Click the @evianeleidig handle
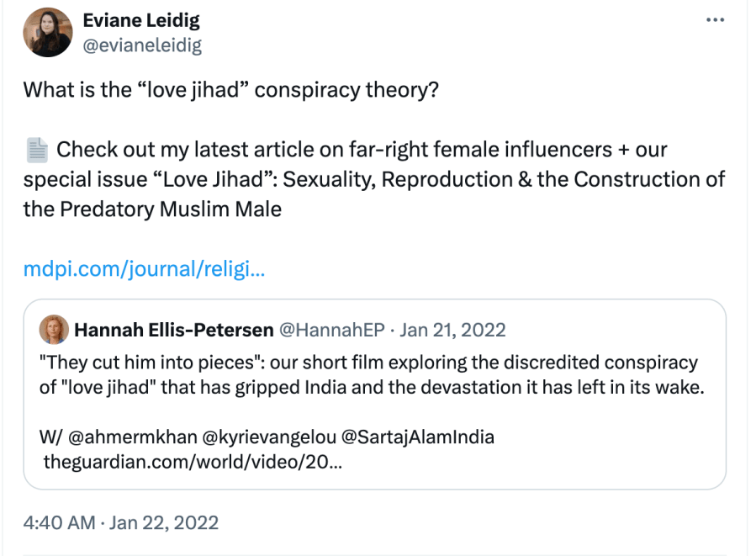Image resolution: width=756 pixels, height=556 pixels. [x=142, y=45]
